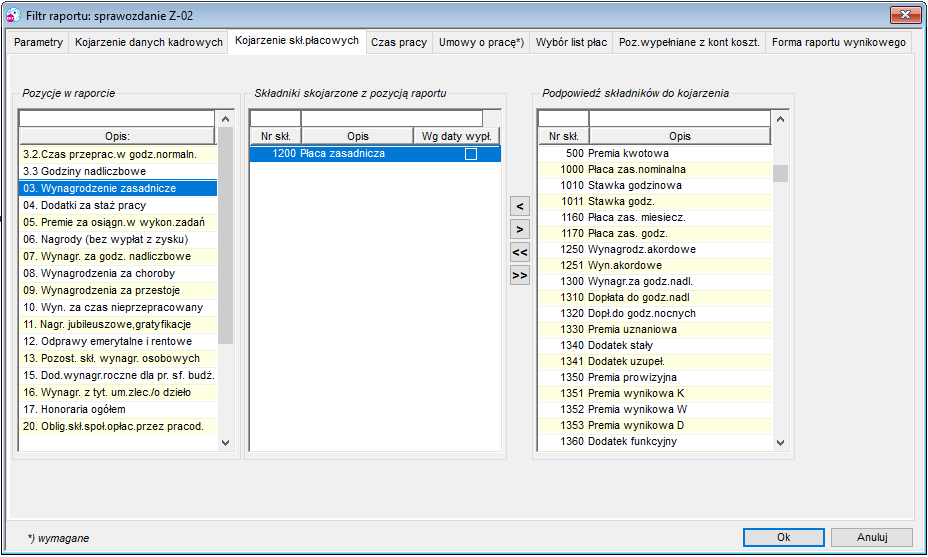Screen dimensions: 928x557
Task: Select row '16. Wynagr. z tyt. um.zlec./o dzieło'
Action: pyautogui.click(x=118, y=392)
